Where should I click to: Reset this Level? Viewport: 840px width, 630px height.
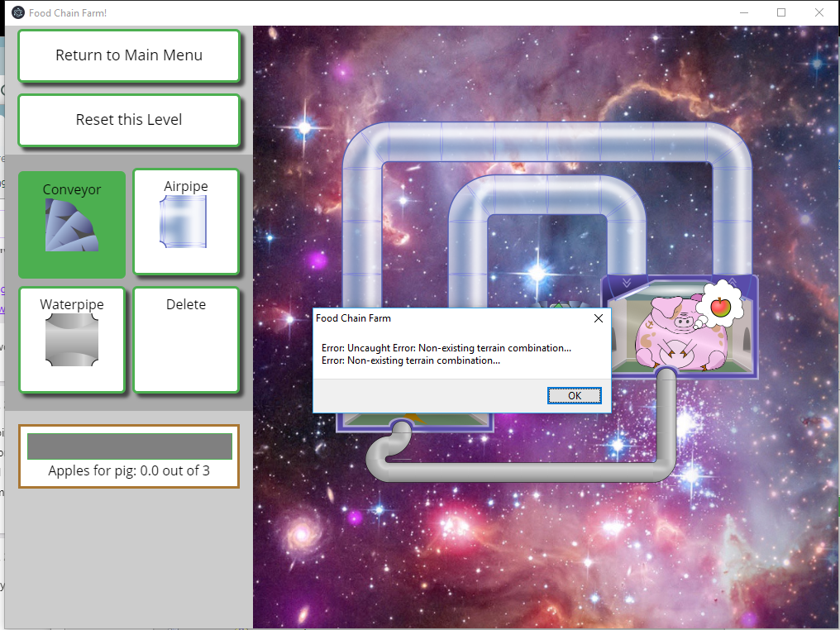[129, 120]
